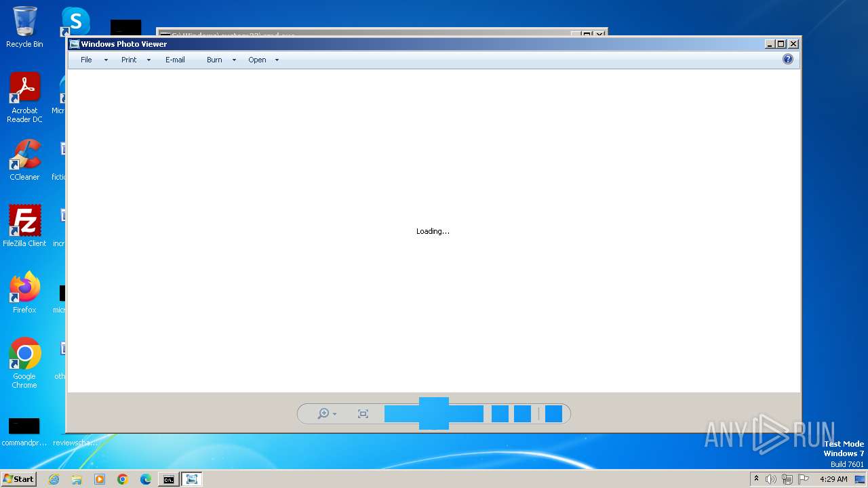This screenshot has width=868, height=488.
Task: Open the Start menu
Action: click(19, 479)
